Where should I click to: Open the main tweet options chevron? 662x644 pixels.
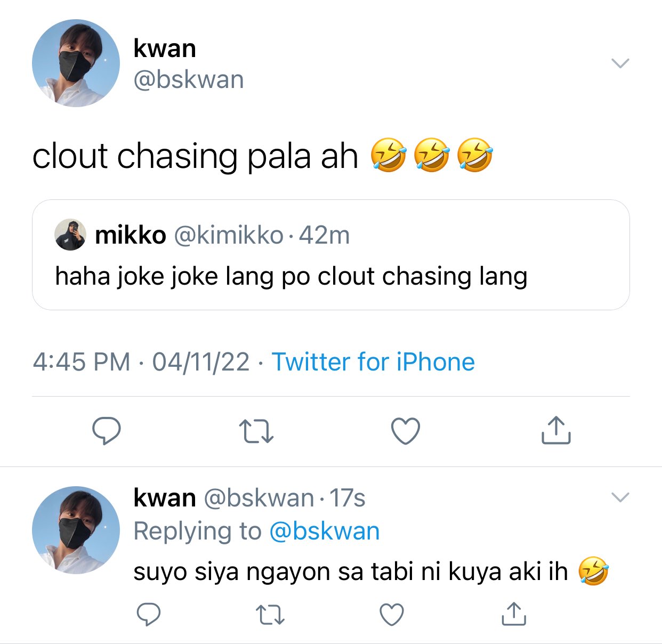(620, 63)
